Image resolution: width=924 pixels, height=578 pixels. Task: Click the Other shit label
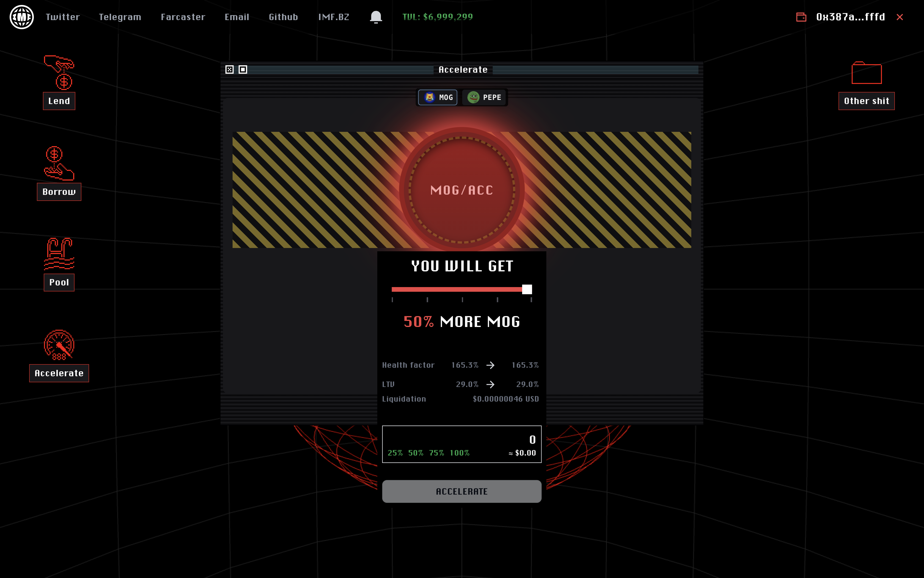(866, 101)
